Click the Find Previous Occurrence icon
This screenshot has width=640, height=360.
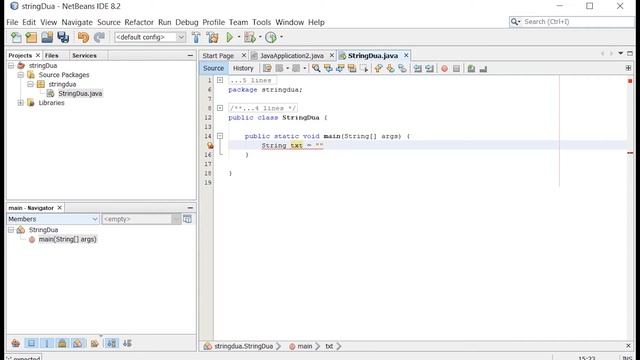tap(328, 69)
